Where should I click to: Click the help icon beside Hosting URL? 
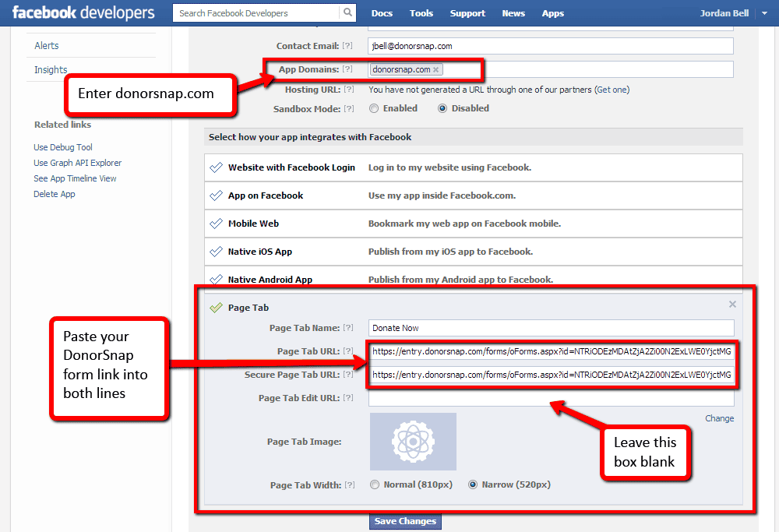coord(349,90)
